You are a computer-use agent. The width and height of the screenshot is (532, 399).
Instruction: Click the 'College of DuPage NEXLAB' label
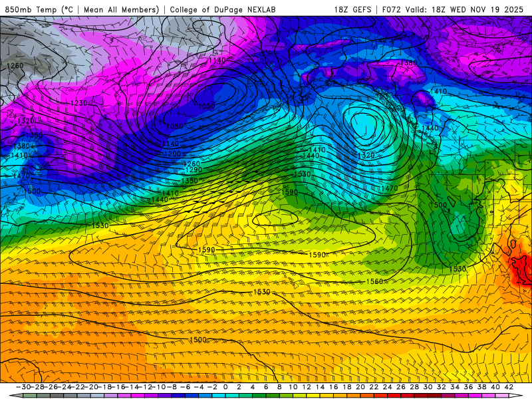[x=223, y=9]
